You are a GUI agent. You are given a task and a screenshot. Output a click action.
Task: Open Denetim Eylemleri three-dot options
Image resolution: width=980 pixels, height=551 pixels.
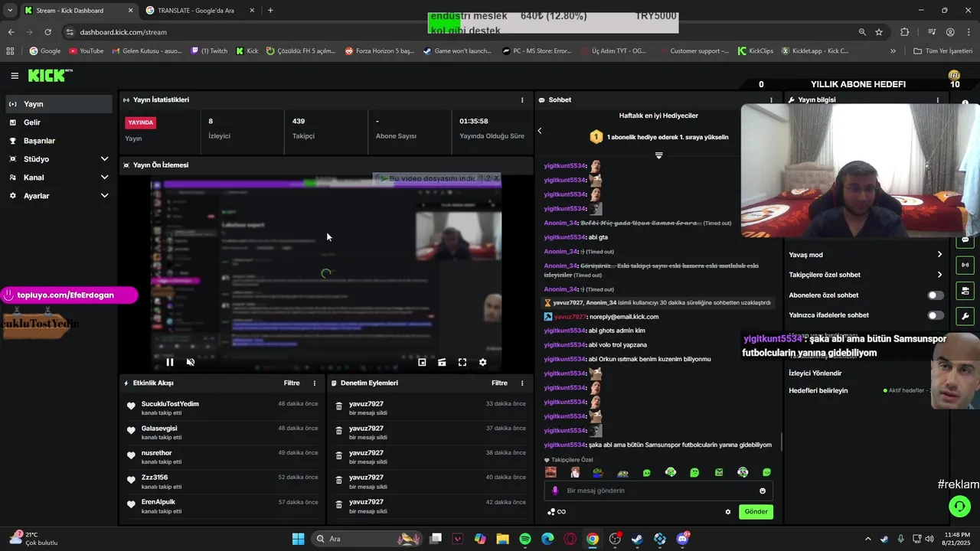tap(522, 383)
